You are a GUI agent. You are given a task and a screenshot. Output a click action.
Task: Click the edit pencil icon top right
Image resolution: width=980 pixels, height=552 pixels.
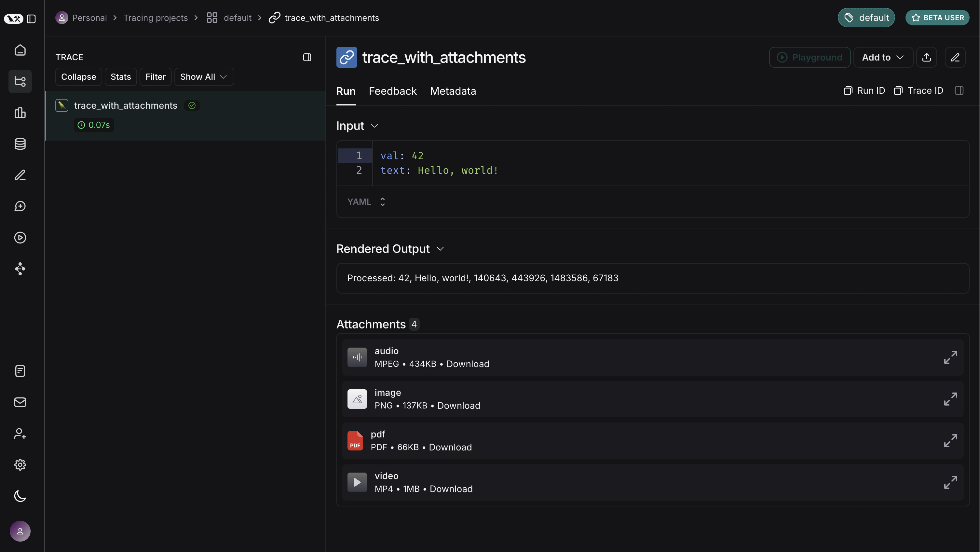pyautogui.click(x=955, y=57)
